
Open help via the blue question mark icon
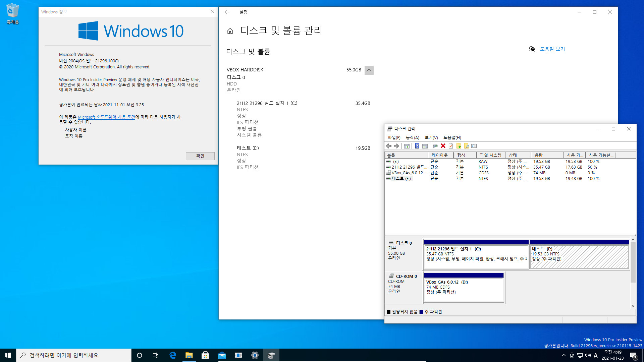coord(417,146)
